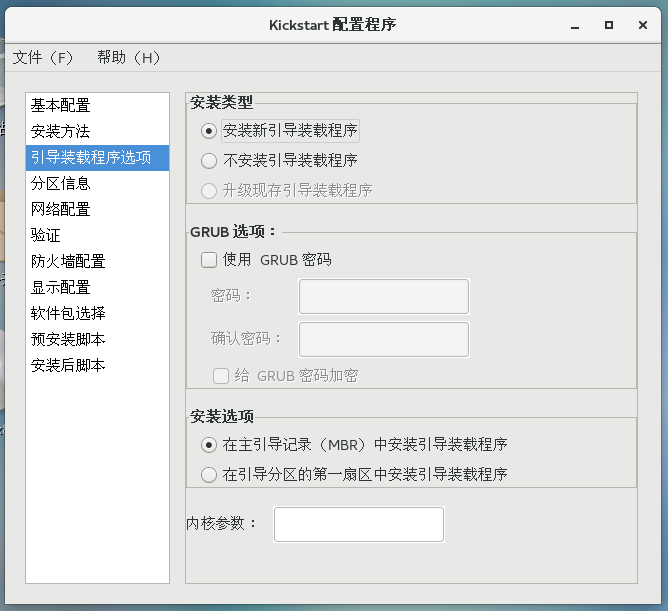Select 显示配置 in sidebar

click(x=60, y=287)
